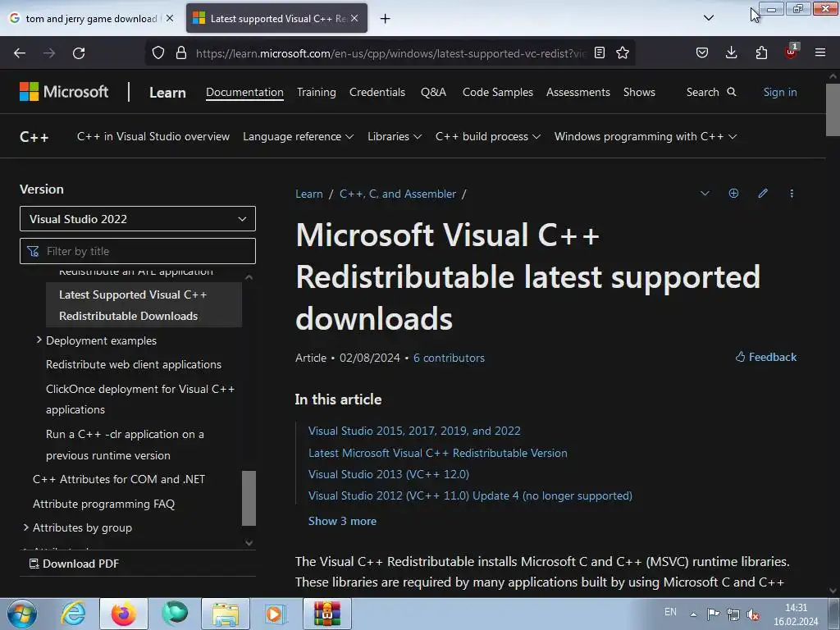Click Show 3 more sections
Image resolution: width=840 pixels, height=630 pixels.
342,521
